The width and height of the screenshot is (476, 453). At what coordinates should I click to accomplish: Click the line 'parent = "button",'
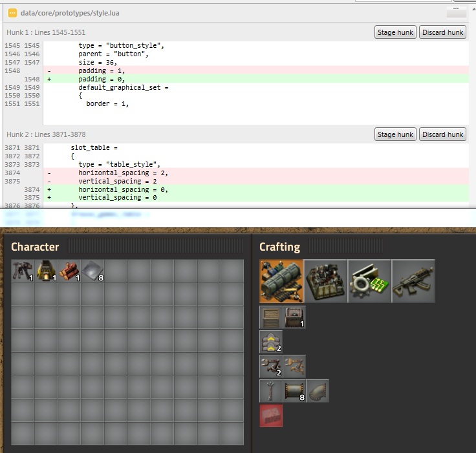(113, 54)
